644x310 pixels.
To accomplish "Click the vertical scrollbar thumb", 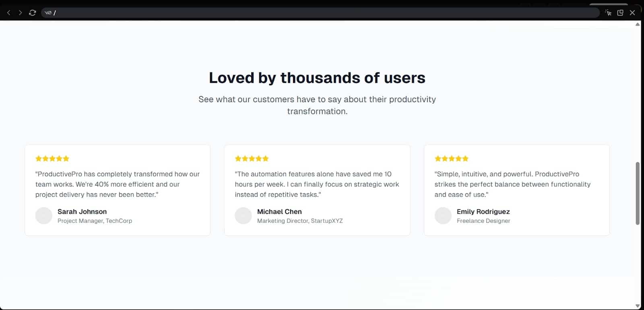I will tap(638, 193).
